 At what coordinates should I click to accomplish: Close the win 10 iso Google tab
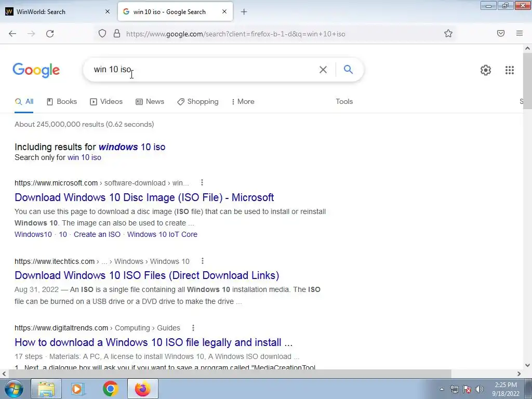click(x=224, y=11)
